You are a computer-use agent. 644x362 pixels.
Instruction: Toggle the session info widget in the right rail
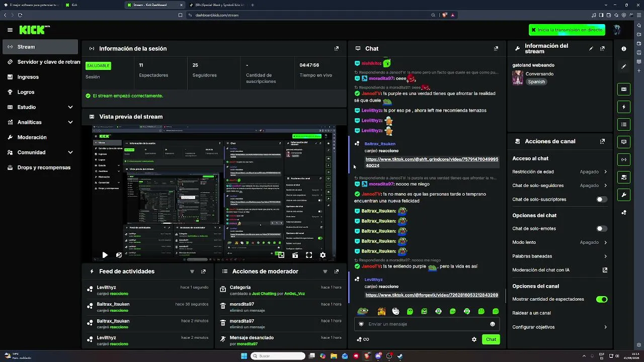pos(624,160)
